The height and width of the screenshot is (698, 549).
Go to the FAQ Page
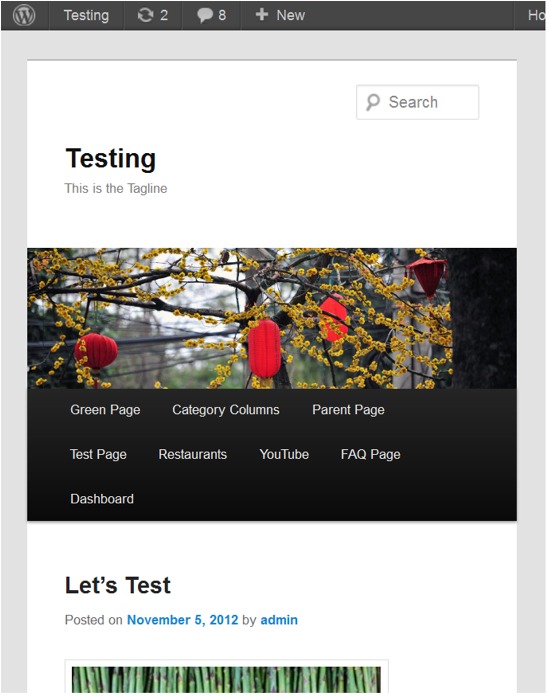(370, 454)
